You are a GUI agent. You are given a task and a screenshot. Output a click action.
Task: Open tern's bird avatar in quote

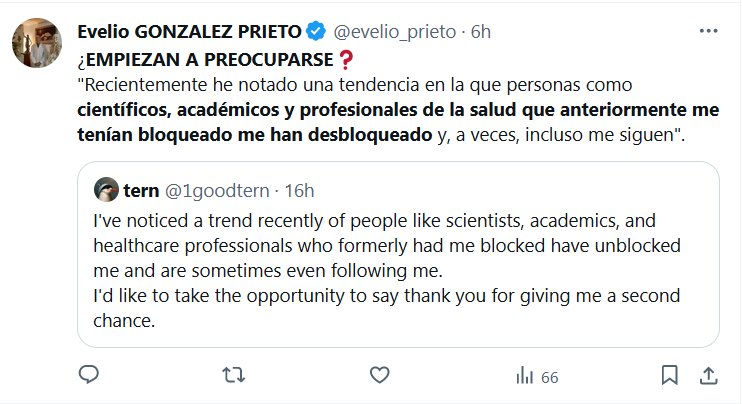(x=104, y=189)
